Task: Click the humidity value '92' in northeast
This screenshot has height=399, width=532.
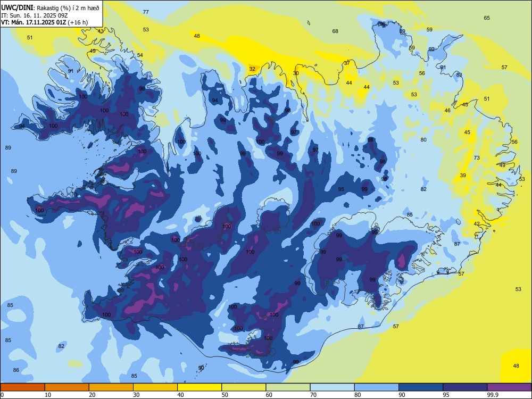Action: point(431,49)
